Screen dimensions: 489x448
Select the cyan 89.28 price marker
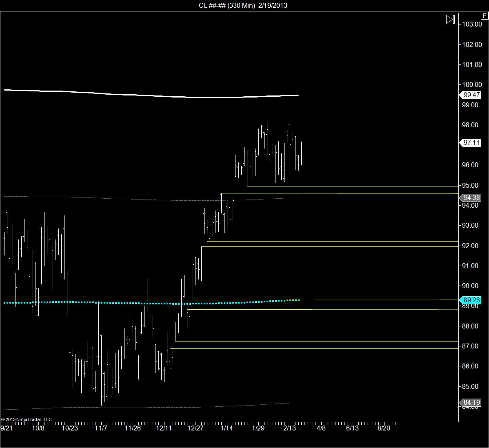[471, 300]
